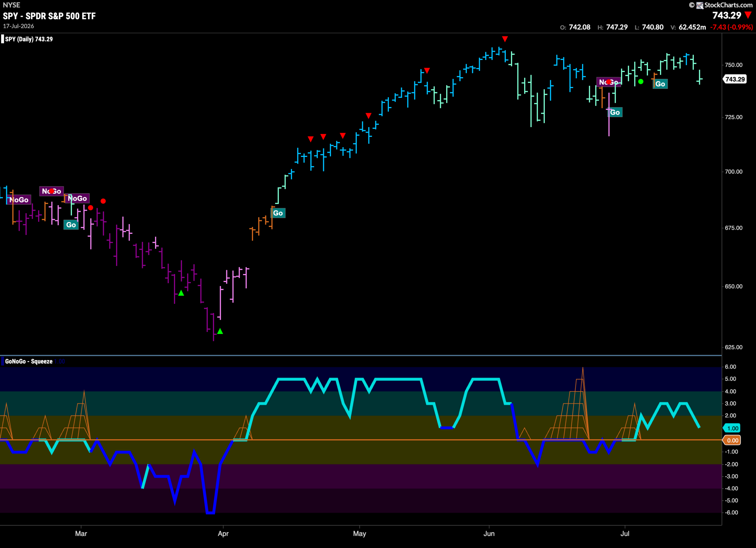756x548 pixels.
Task: Click the SPY (Daily) 743.29 legend text
Action: click(x=29, y=39)
